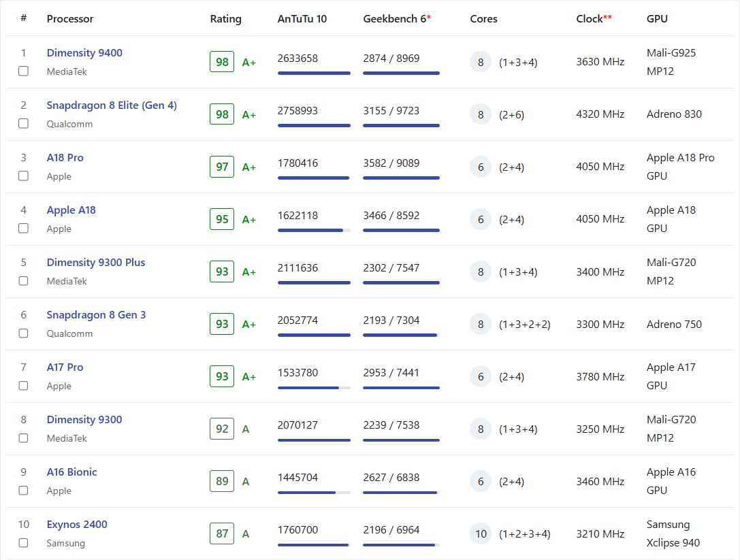
Task: Enable the Exynos 2400 row checkbox
Action: [x=24, y=542]
